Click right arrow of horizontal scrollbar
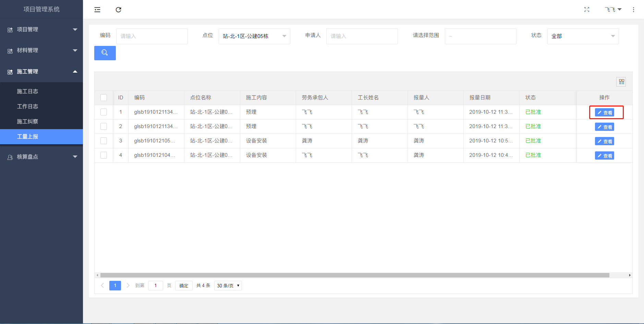The width and height of the screenshot is (644, 324). point(630,275)
